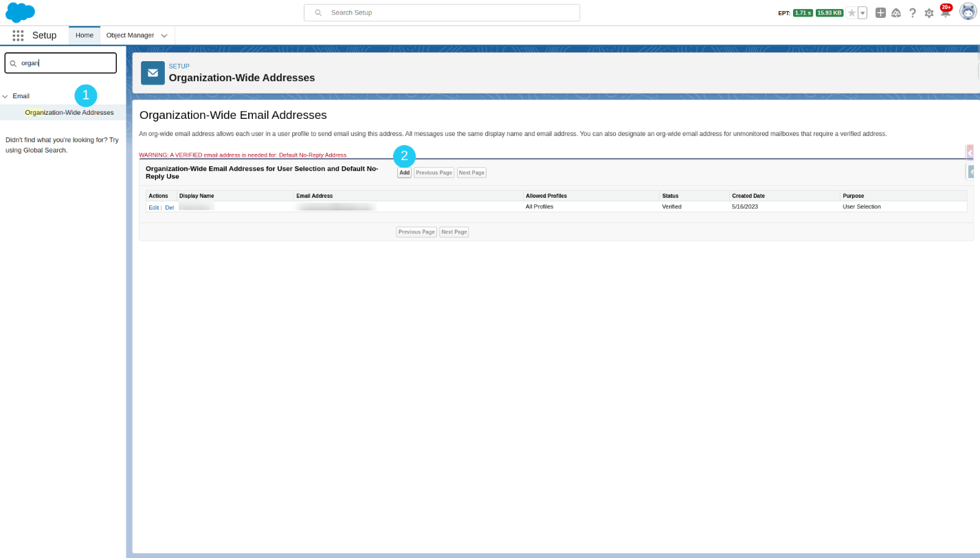Viewport: 980px width, 558px height.
Task: Open the Setup gear menu
Action: pyautogui.click(x=929, y=12)
